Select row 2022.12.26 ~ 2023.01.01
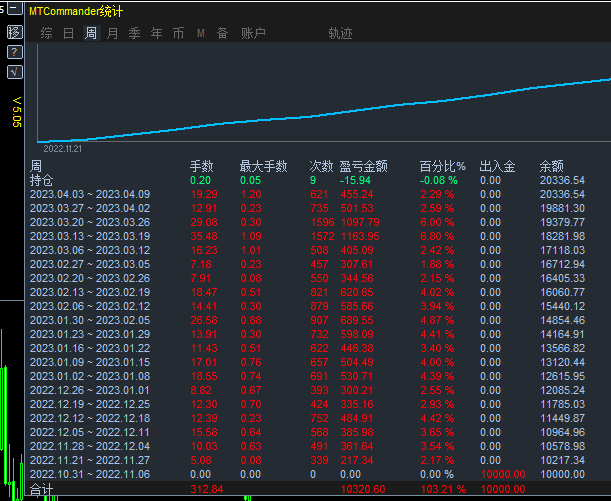 point(90,390)
